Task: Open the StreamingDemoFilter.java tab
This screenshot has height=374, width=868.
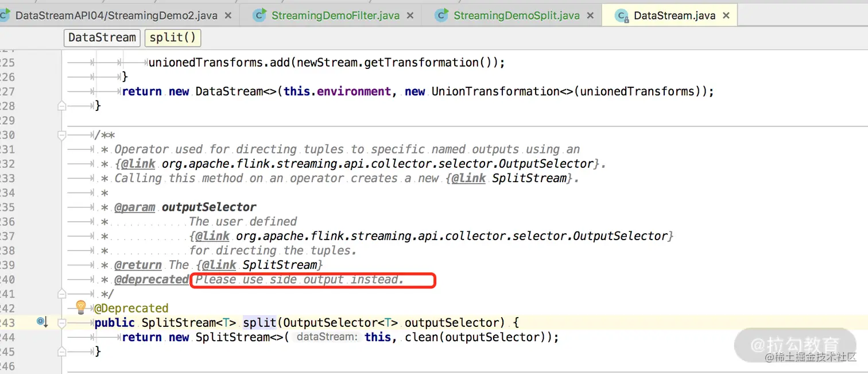Action: (335, 16)
